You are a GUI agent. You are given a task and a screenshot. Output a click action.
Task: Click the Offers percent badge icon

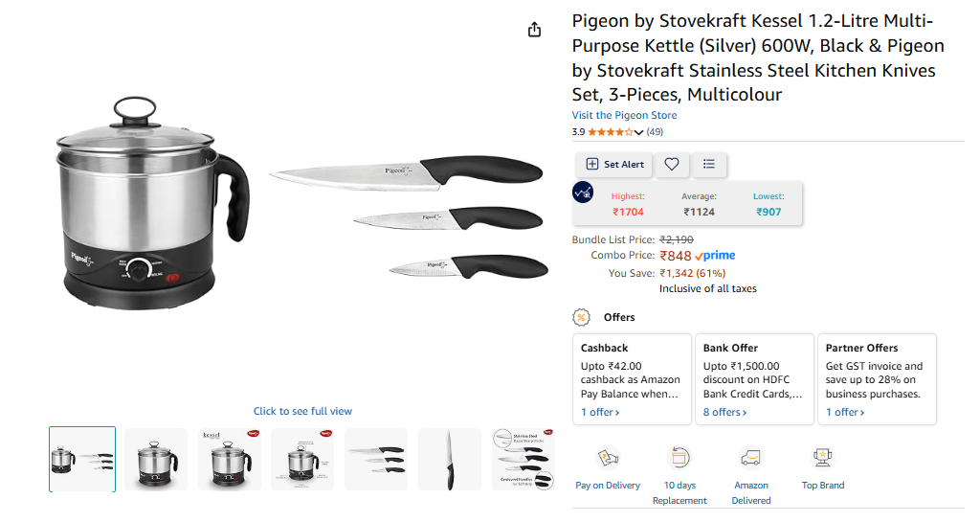[x=581, y=317]
